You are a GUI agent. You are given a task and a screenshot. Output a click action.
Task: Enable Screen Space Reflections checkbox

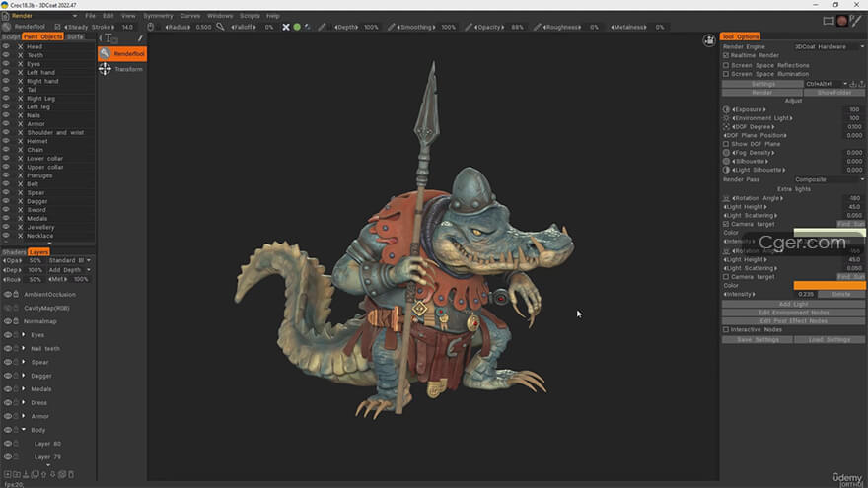pyautogui.click(x=726, y=65)
